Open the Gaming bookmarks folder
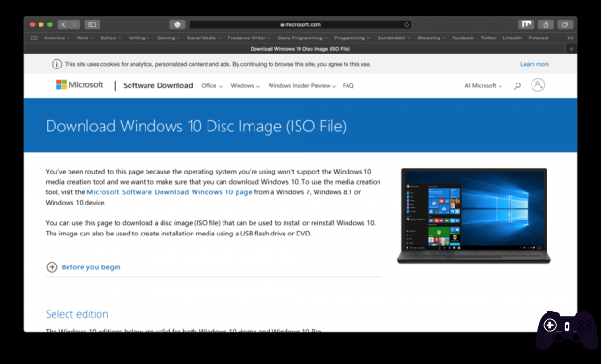Viewport: 601px width, 364px height. point(168,38)
